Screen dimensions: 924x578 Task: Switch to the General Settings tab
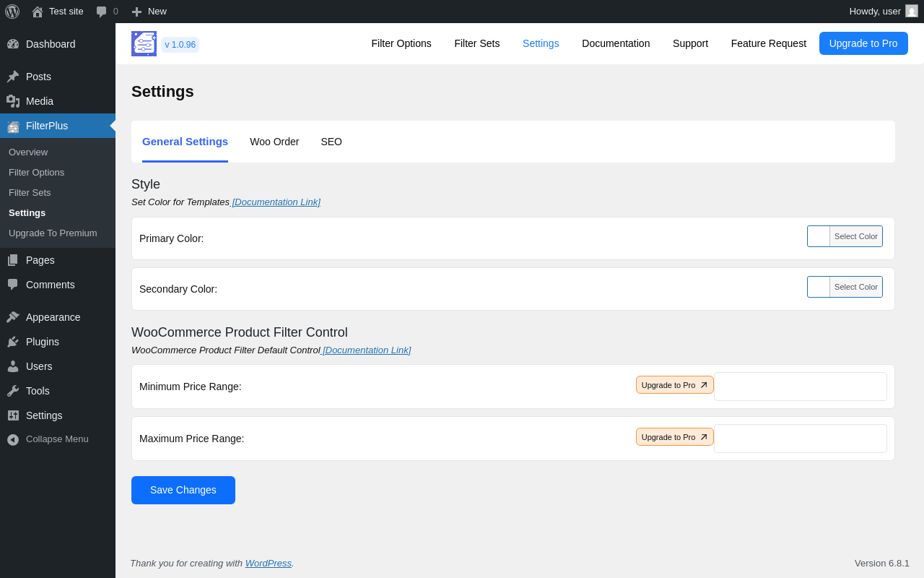(185, 142)
